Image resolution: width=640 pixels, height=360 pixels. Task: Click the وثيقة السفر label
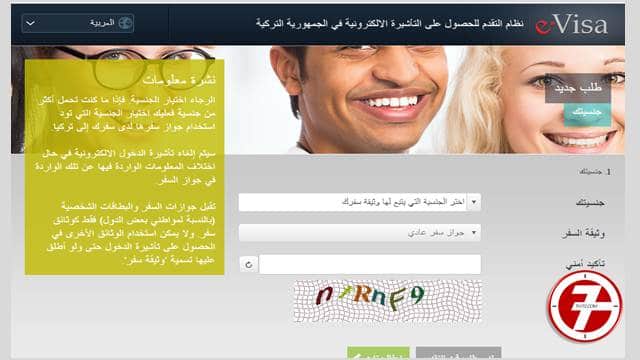coord(582,234)
